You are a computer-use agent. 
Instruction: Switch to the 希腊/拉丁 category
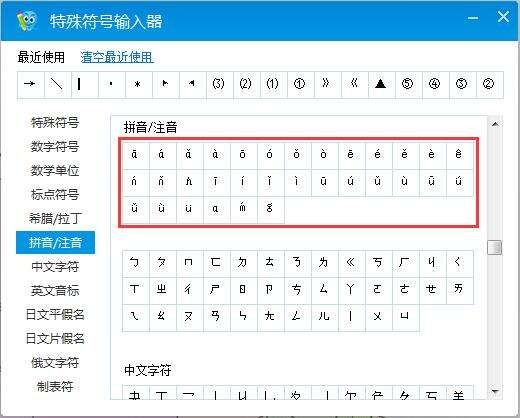click(x=55, y=218)
